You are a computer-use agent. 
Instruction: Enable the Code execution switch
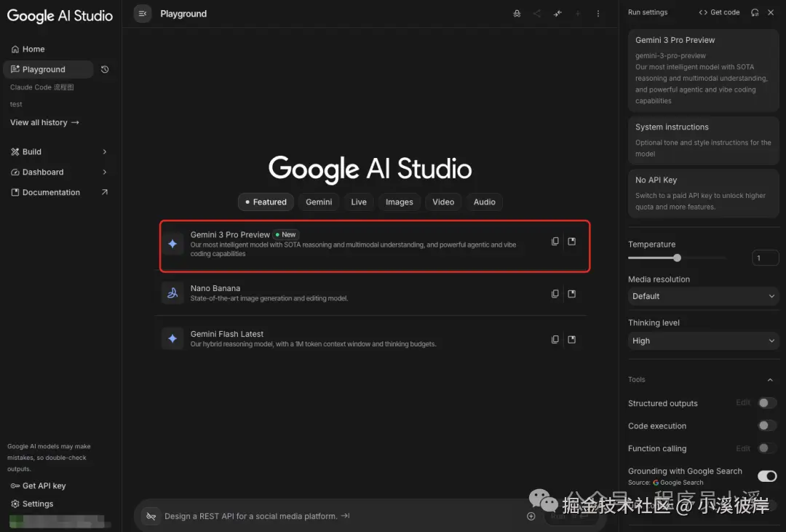click(x=766, y=425)
